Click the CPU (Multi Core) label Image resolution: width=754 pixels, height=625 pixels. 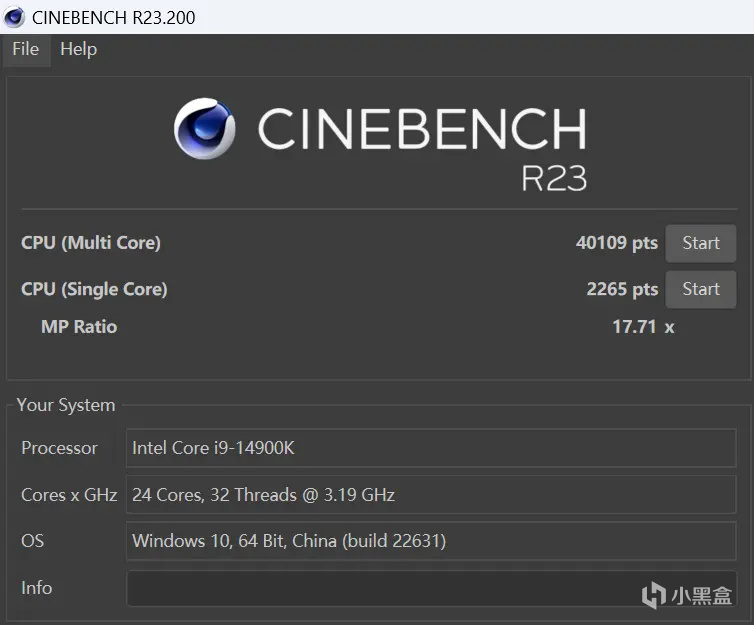[x=91, y=243]
